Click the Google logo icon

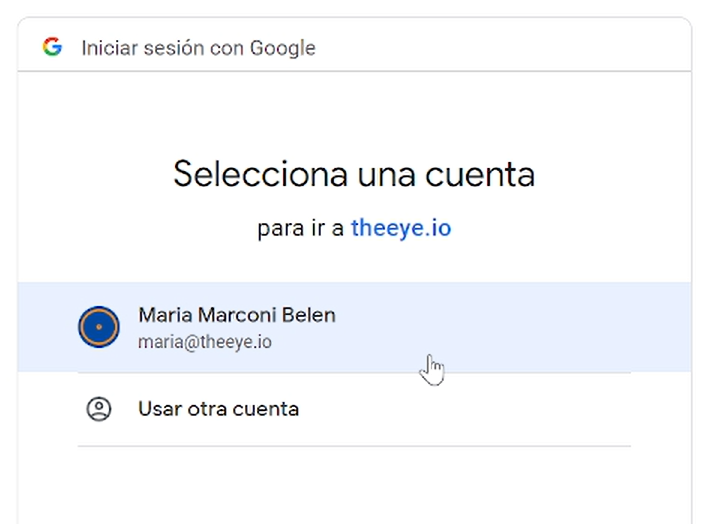click(x=52, y=47)
